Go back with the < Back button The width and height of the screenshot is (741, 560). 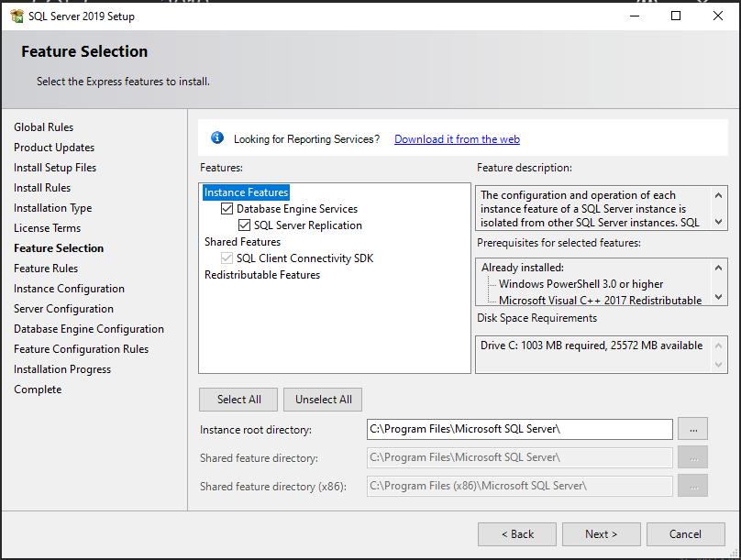517,534
